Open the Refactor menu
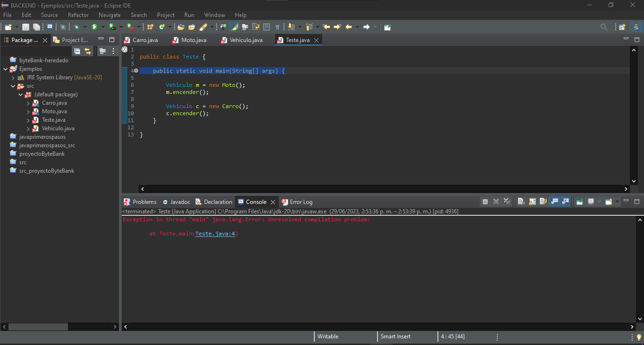644x345 pixels. pyautogui.click(x=78, y=15)
